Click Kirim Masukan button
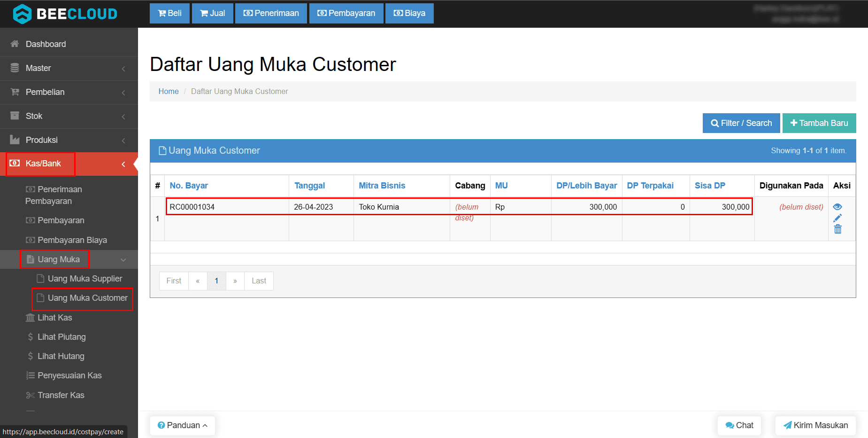 point(815,425)
